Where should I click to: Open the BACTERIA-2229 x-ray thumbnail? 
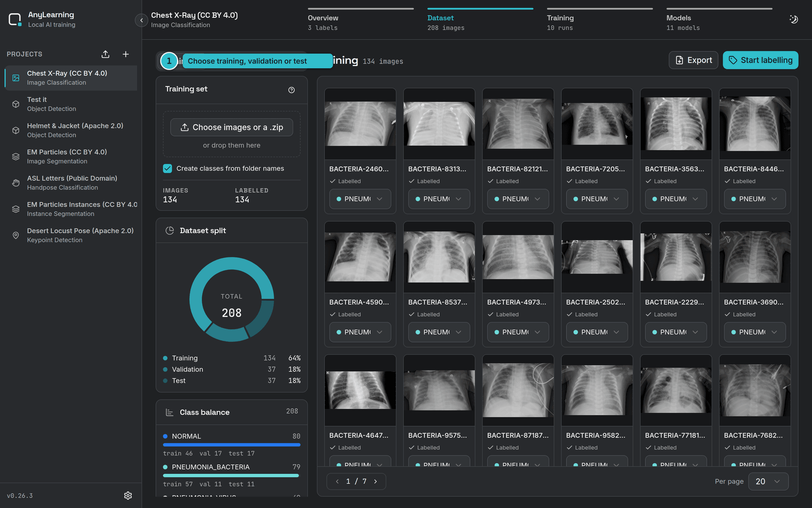pos(676,257)
